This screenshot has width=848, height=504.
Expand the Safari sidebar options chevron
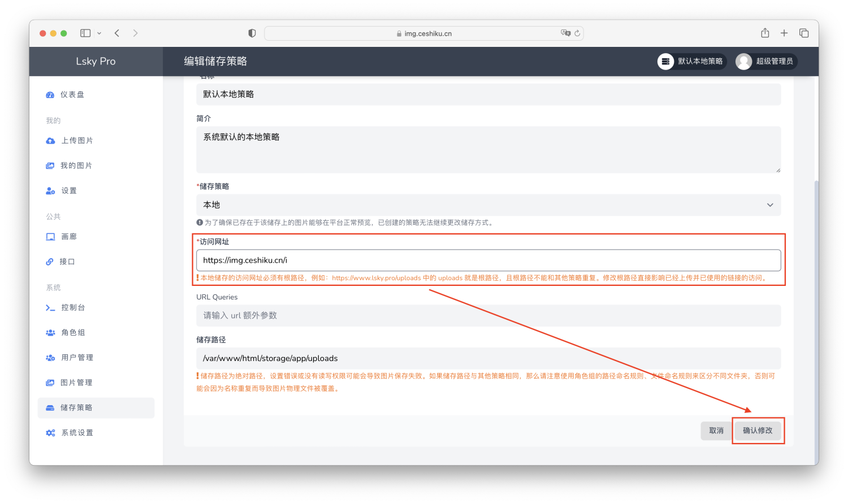(x=99, y=33)
